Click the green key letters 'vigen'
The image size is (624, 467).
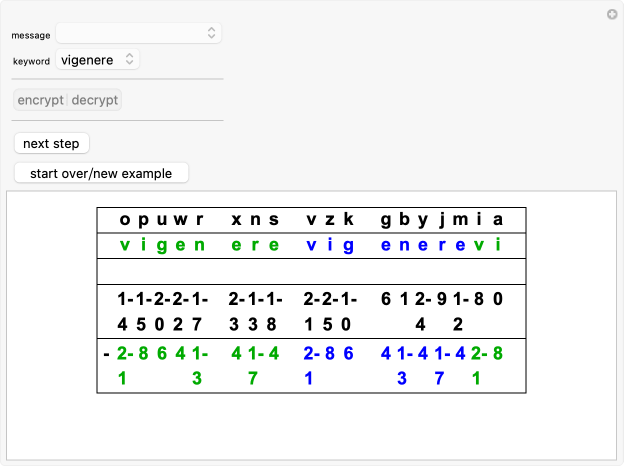click(160, 246)
